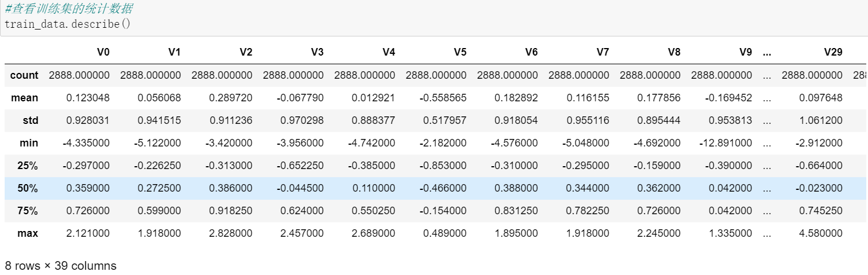Select the V5 column header
Image resolution: width=868 pixels, height=275 pixels.
[x=460, y=52]
